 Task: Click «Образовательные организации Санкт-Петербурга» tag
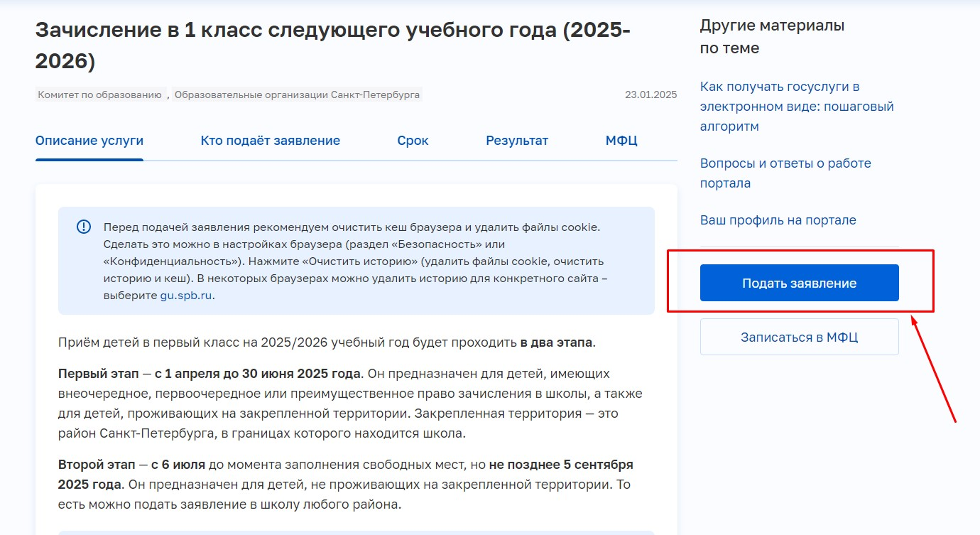coord(297,94)
